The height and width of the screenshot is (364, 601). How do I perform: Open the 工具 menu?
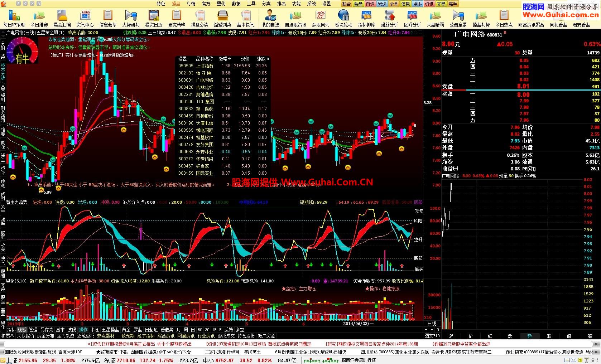pos(251,4)
